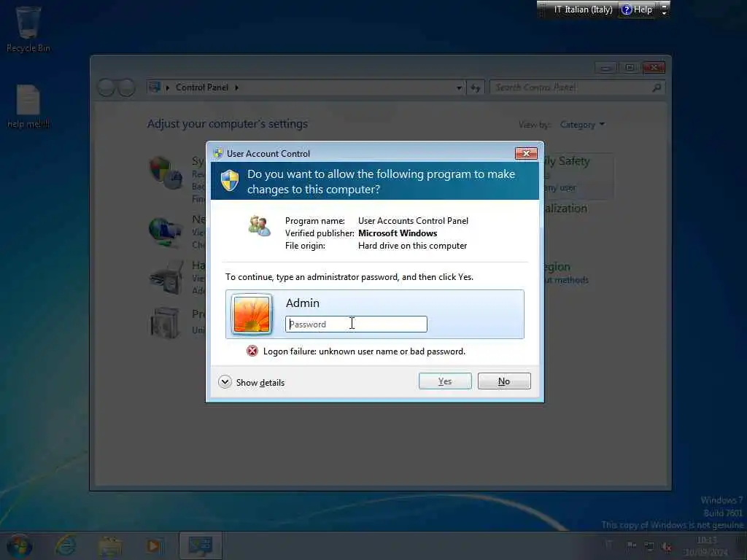Click Network and Internet globe icon
747x560 pixels.
click(x=166, y=231)
